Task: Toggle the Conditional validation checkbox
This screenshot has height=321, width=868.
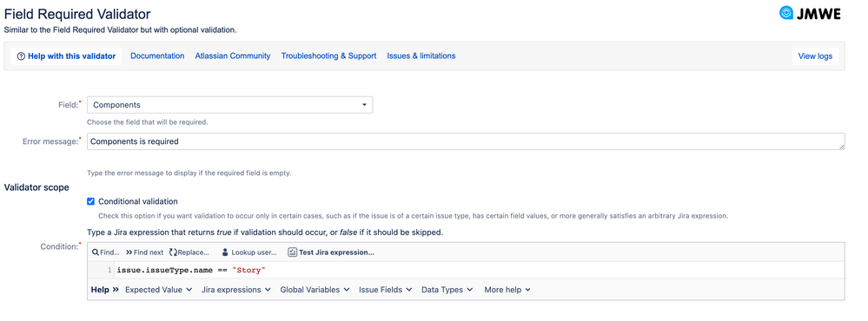Action: pyautogui.click(x=90, y=201)
